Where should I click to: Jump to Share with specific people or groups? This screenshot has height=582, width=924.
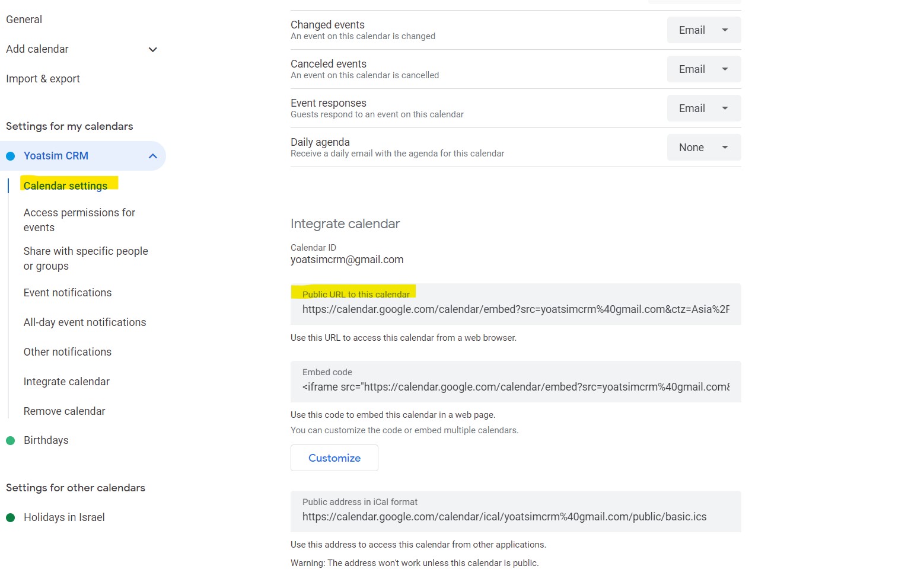coord(86,258)
